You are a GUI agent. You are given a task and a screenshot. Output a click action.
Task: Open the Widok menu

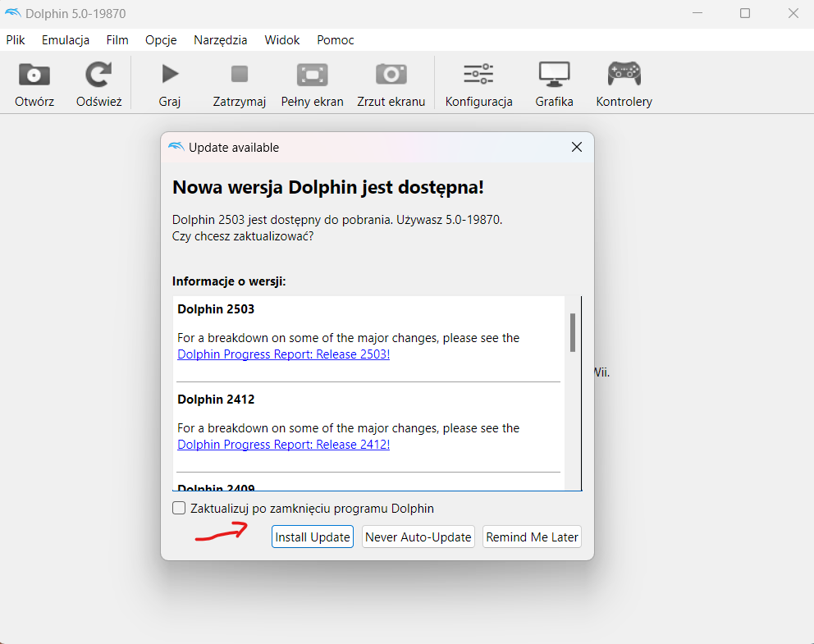click(x=282, y=40)
